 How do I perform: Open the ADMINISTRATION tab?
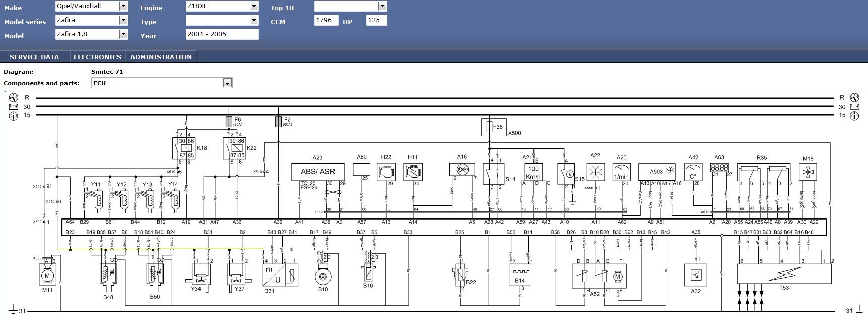point(161,57)
